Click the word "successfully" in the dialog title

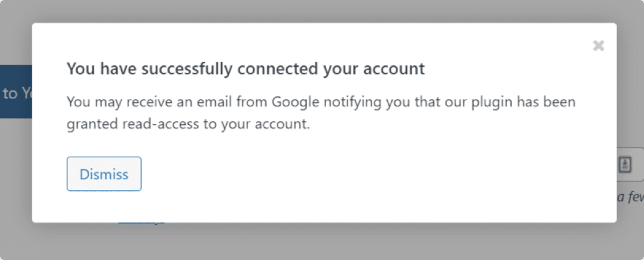[x=188, y=69]
